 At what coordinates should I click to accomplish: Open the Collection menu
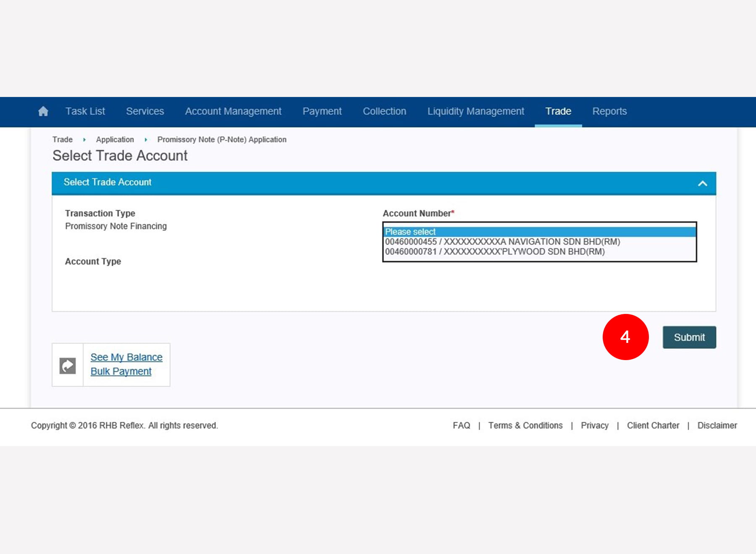(384, 111)
